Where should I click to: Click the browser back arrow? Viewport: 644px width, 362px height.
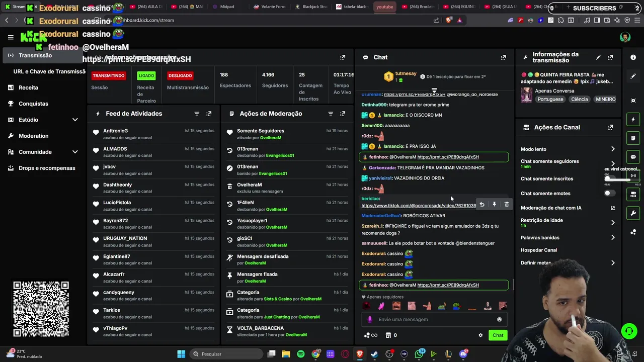pos(7,20)
